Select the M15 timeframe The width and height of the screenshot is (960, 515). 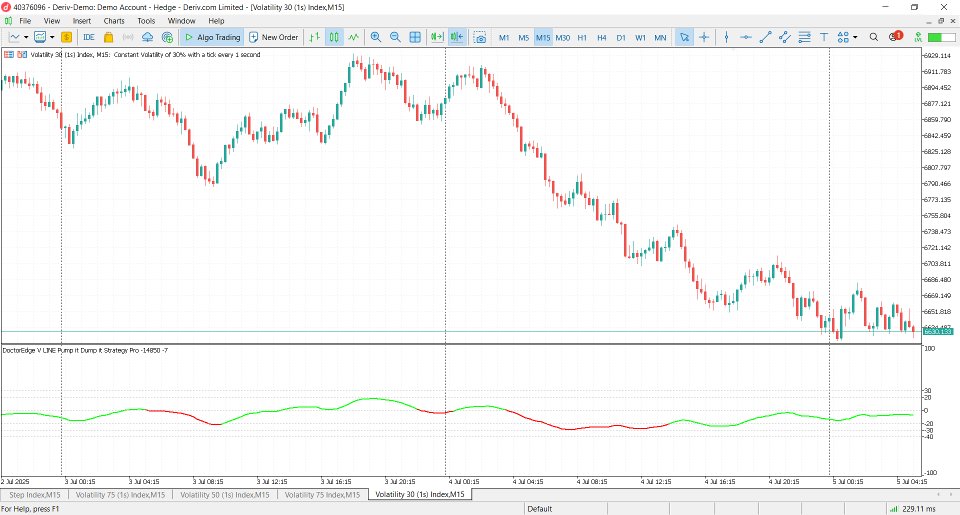543,37
